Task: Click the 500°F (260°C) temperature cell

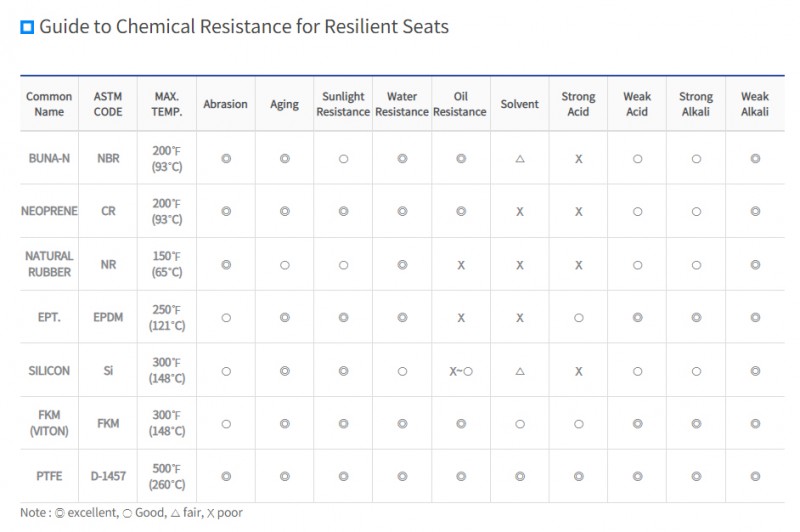Action: click(x=167, y=476)
